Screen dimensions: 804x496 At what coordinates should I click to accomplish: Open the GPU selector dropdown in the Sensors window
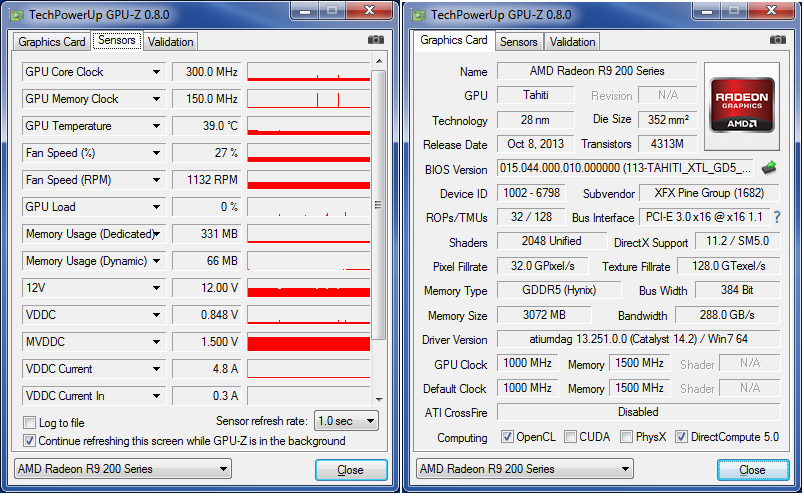coord(123,469)
